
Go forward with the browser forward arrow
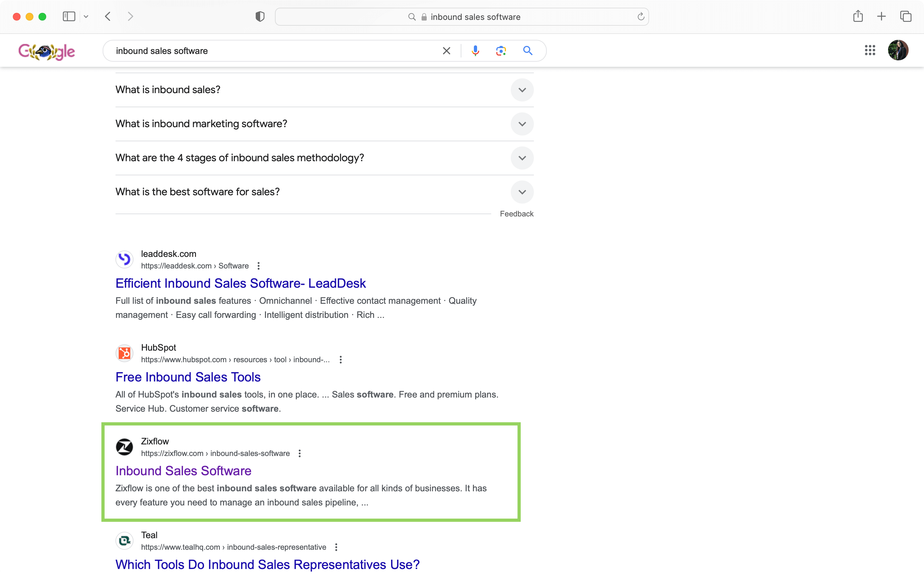pyautogui.click(x=130, y=16)
